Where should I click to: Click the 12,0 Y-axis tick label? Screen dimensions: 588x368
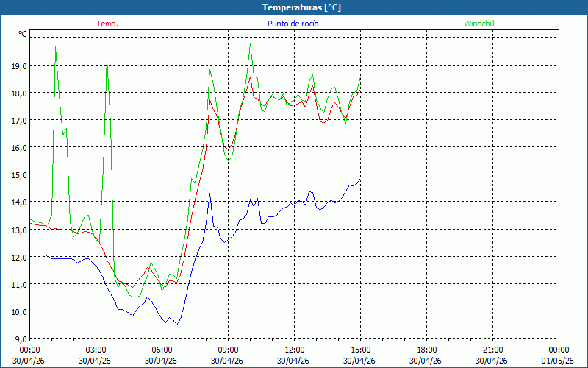tap(18, 256)
